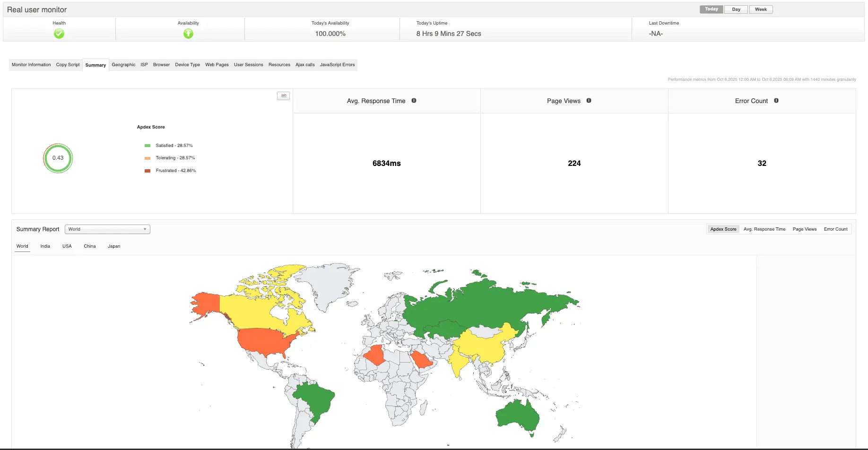Open the User Sessions section
868x450 pixels.
[248, 64]
